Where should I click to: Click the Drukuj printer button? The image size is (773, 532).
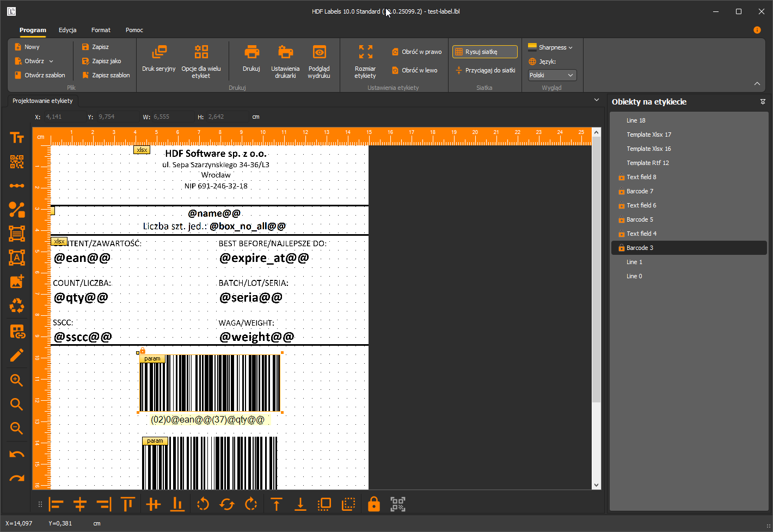[x=251, y=59]
